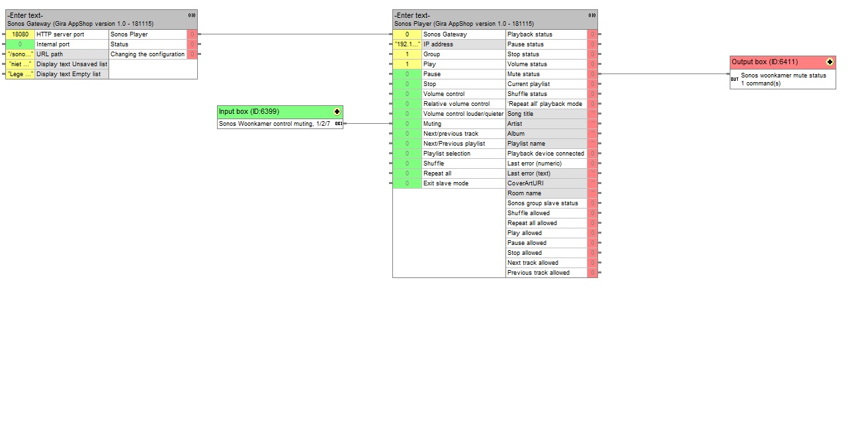Click the 'Mute status' output label in Player block
This screenshot has width=868, height=429.
[x=523, y=74]
